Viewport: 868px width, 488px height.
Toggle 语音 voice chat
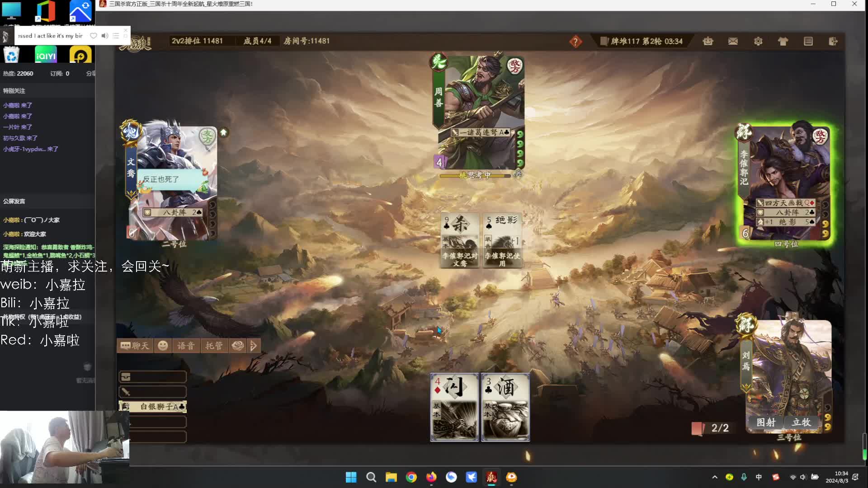[x=186, y=346]
